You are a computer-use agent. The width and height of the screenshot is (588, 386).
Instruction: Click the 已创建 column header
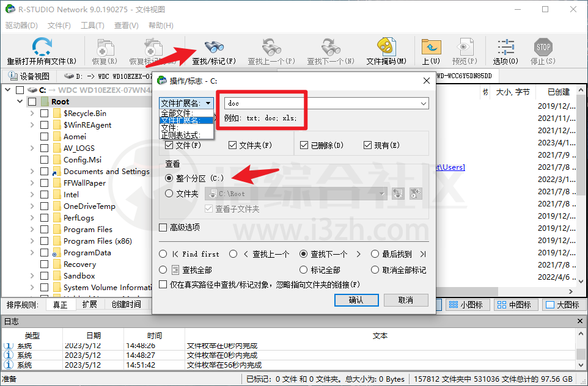pos(559,92)
